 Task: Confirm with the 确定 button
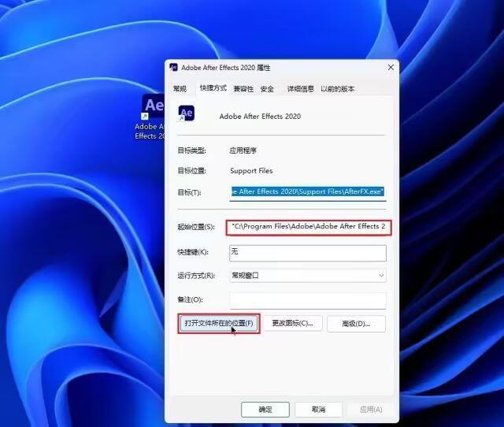click(265, 410)
